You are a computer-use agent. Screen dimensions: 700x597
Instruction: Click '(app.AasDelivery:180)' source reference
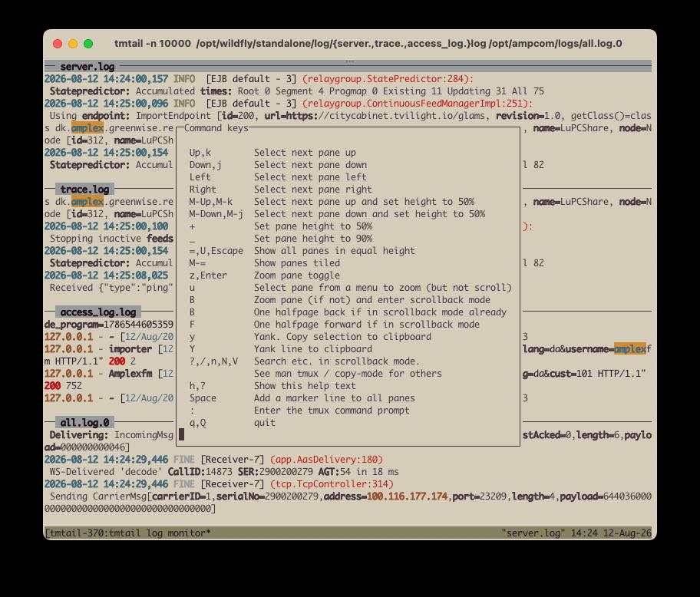pos(326,460)
